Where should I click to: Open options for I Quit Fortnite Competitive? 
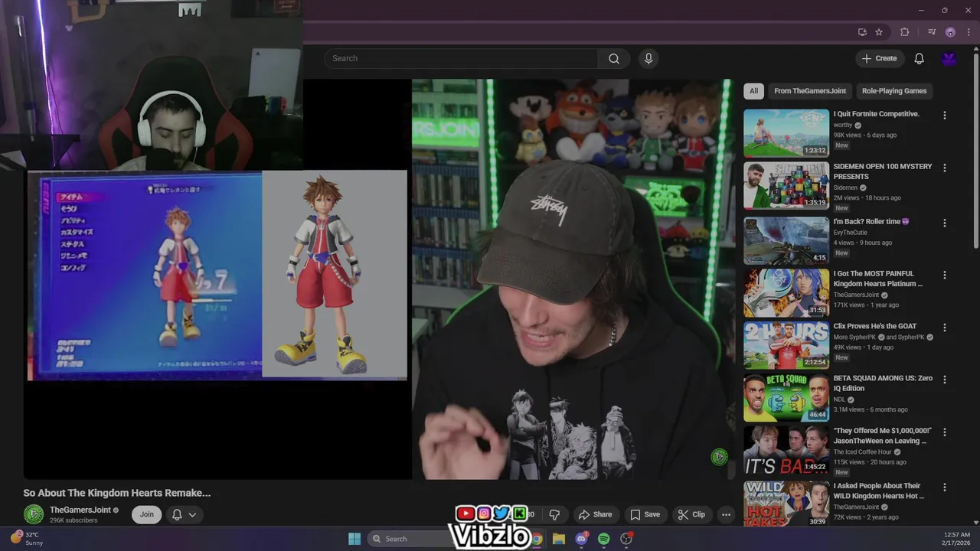coord(944,116)
